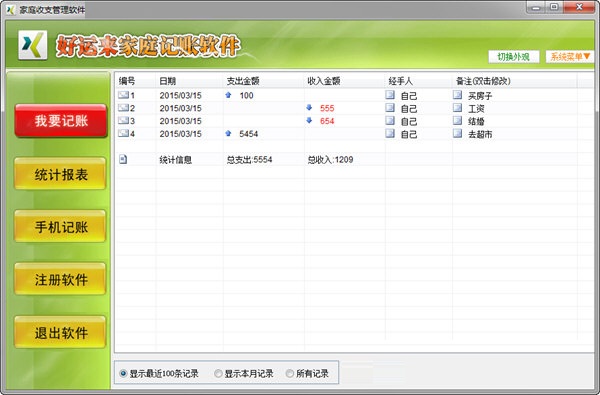The height and width of the screenshot is (395, 600).
Task: Click the 总收入:1209 summary text
Action: 330,159
